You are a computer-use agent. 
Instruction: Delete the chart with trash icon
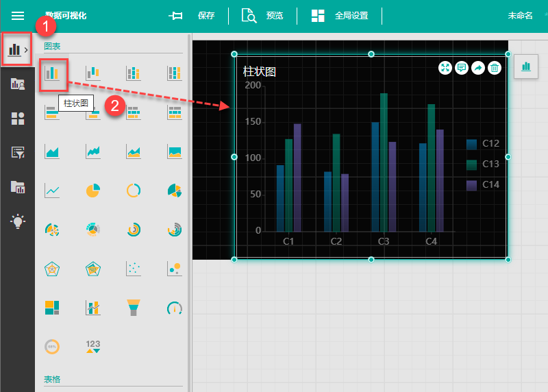click(495, 68)
